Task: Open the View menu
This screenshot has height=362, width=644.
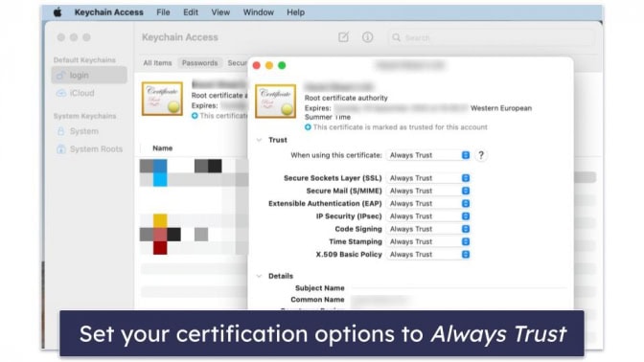Action: (220, 12)
